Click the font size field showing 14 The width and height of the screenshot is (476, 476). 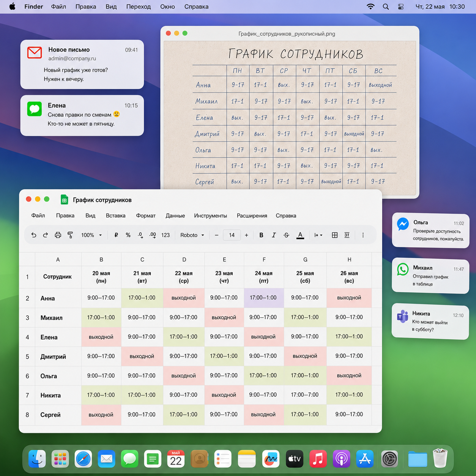pos(232,235)
